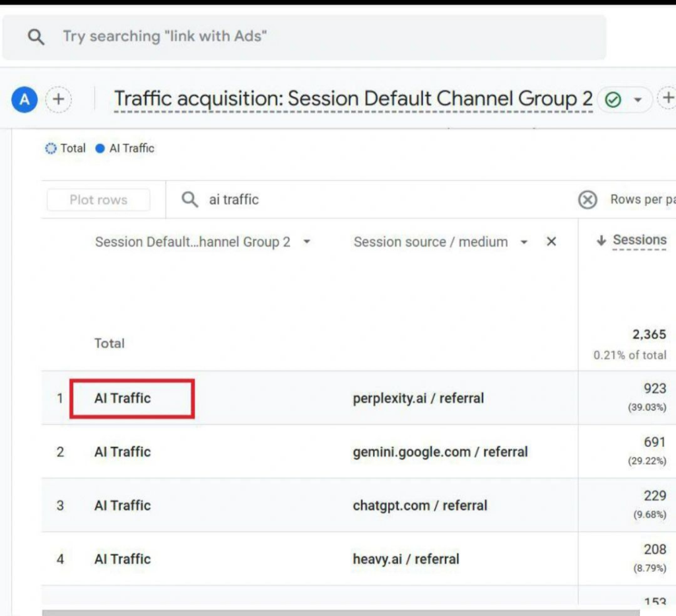Open 'Session source / medium' dimension dropdown
Viewport: 676px width, 616px height.
[440, 242]
